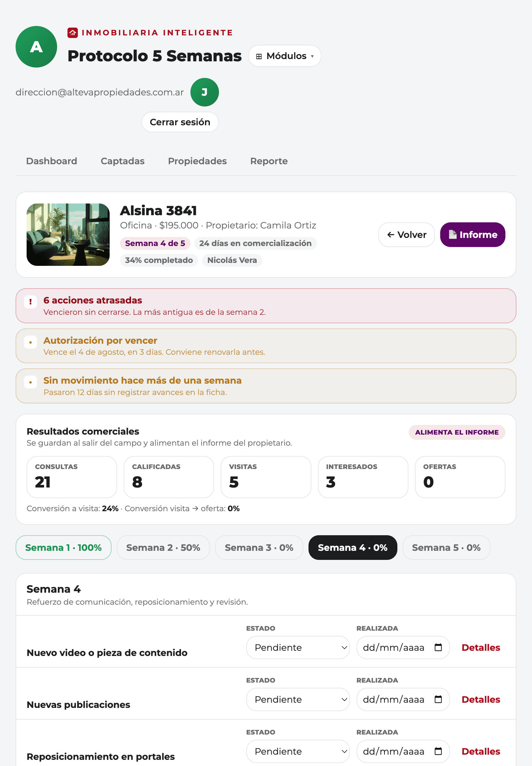Open Estado dropdown for Reposicionamiento en portales
Viewport: 532px width, 766px height.
tap(298, 751)
